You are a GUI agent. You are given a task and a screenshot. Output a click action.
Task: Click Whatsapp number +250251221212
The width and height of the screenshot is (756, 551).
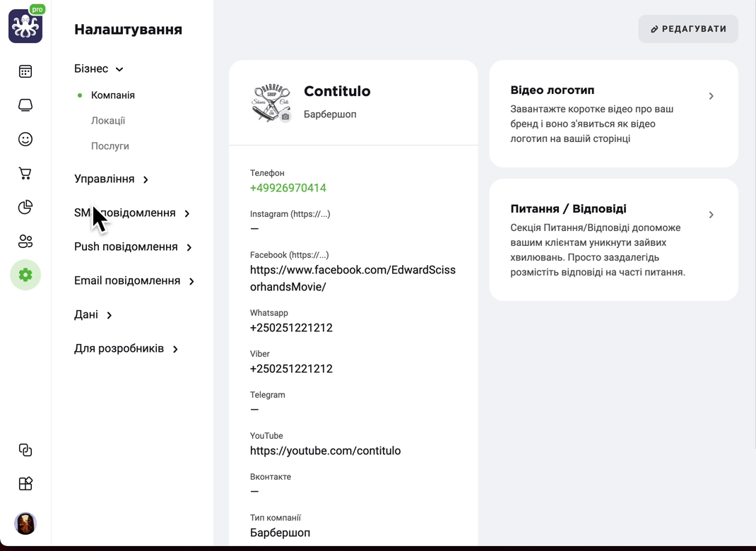click(291, 328)
